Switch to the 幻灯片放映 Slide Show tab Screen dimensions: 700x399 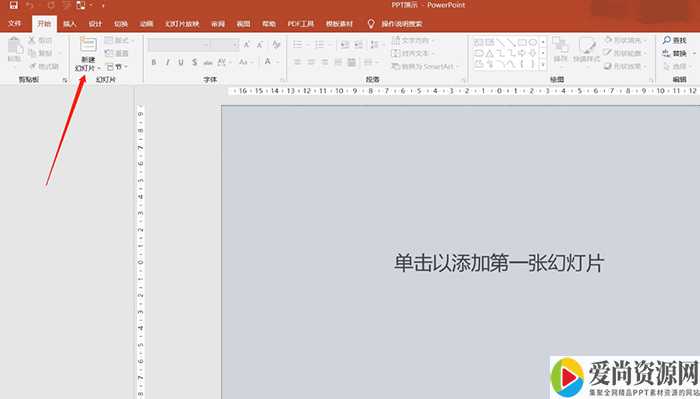182,24
